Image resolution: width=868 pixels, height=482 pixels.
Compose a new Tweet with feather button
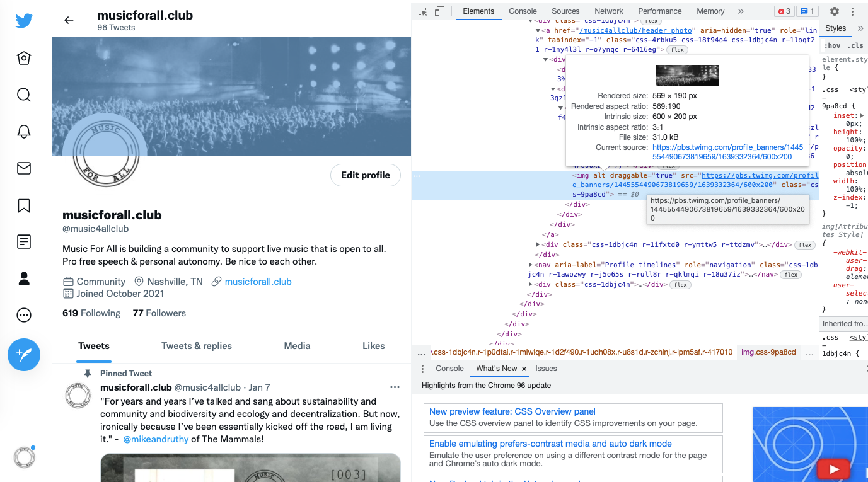(x=24, y=355)
